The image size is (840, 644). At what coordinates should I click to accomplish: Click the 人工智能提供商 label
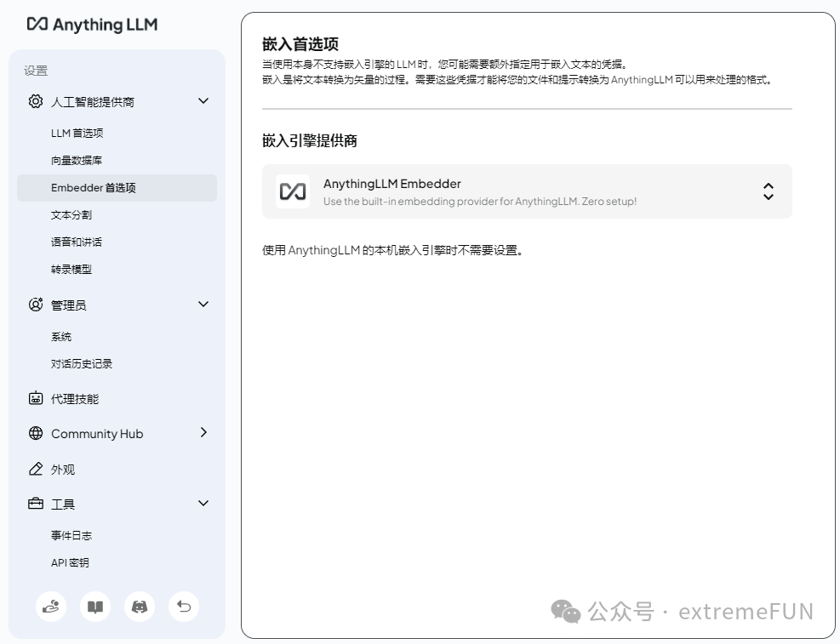(x=93, y=102)
